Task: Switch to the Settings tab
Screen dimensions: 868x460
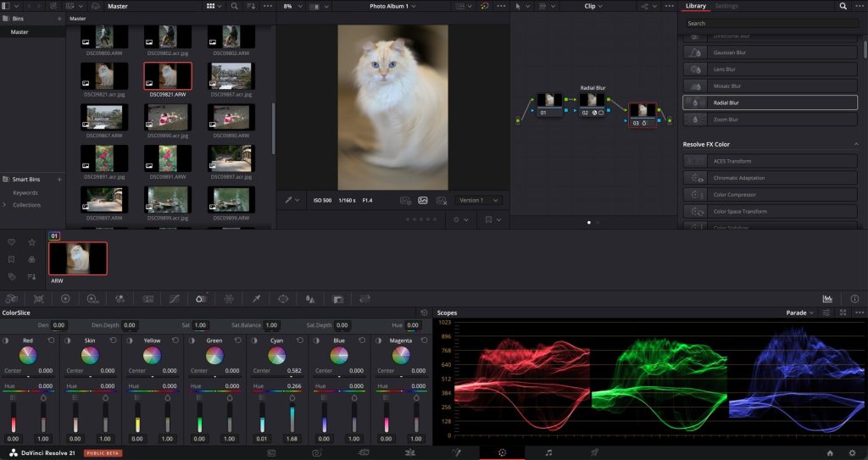Action: tap(726, 6)
